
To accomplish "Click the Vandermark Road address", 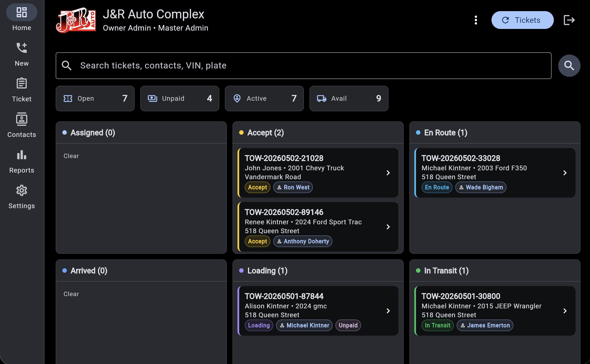I will (273, 177).
